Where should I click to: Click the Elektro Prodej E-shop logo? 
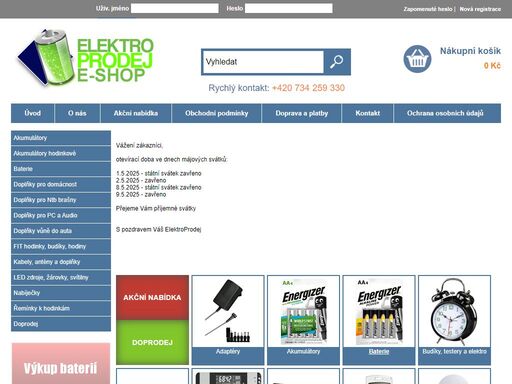(x=85, y=58)
